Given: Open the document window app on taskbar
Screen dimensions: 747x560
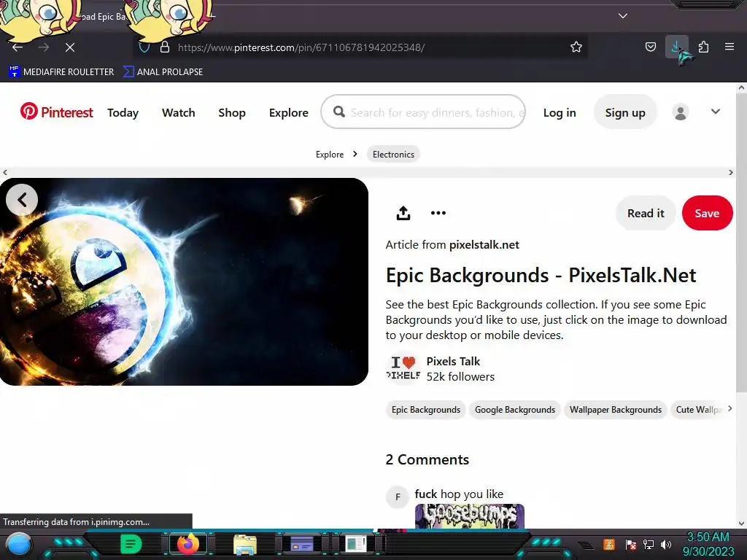Looking at the screenshot, I should [355, 544].
